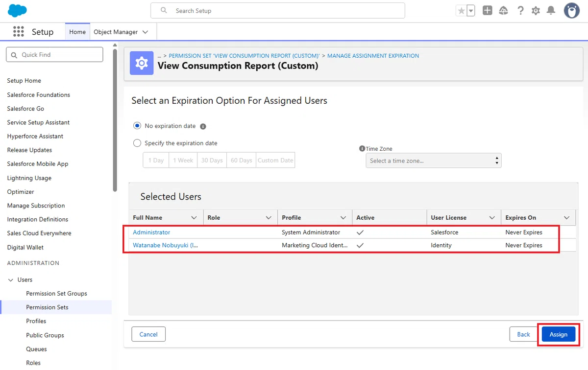Click the Quick Find search field

(x=54, y=54)
